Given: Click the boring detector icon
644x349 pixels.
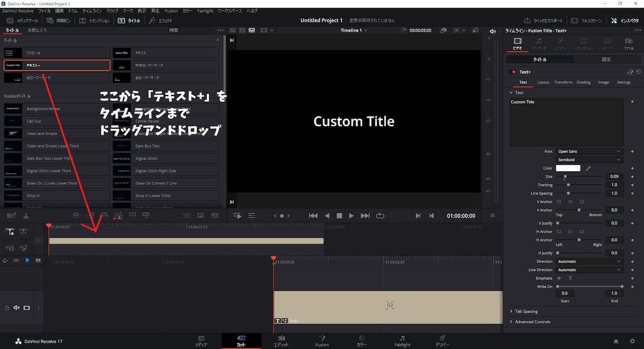Looking at the screenshot, I should coord(11,216).
